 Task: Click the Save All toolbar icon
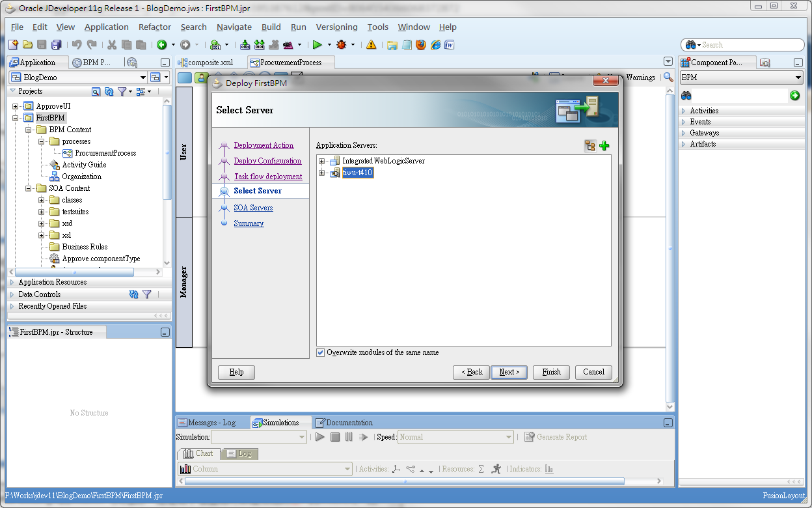pyautogui.click(x=56, y=45)
